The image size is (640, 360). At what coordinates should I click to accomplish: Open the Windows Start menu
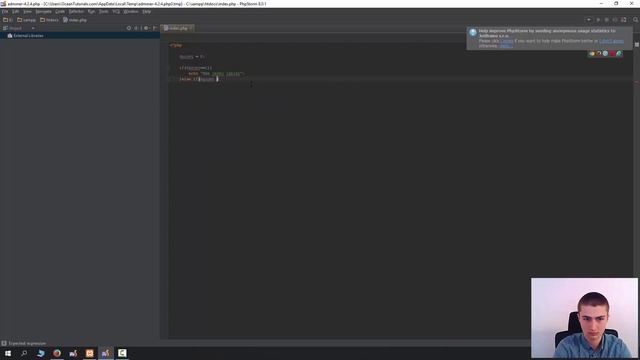[x=8, y=353]
